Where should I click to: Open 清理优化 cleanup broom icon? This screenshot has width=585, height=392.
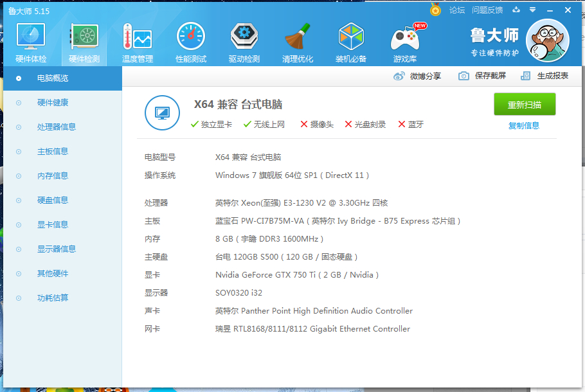click(x=298, y=42)
